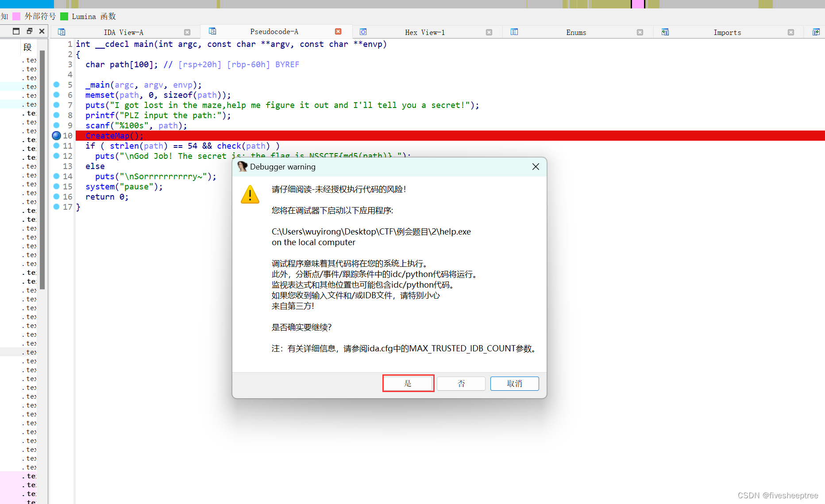Click the float-panel icon at top left

pyautogui.click(x=16, y=31)
